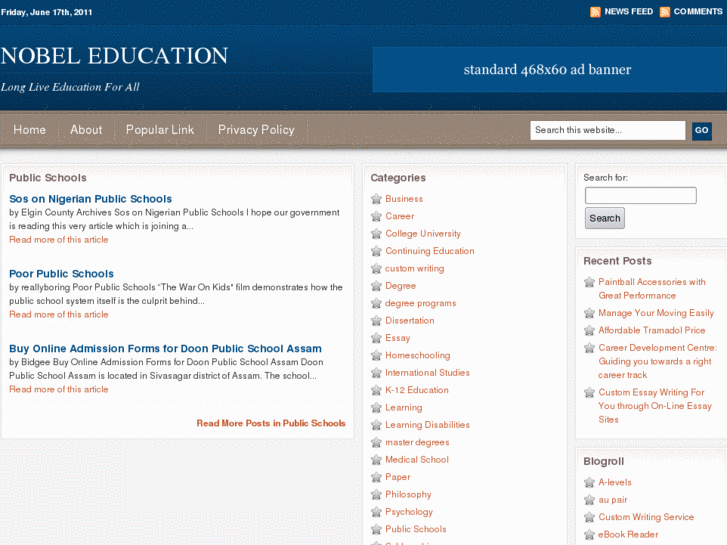Click the star icon beside au pair

pyautogui.click(x=589, y=500)
